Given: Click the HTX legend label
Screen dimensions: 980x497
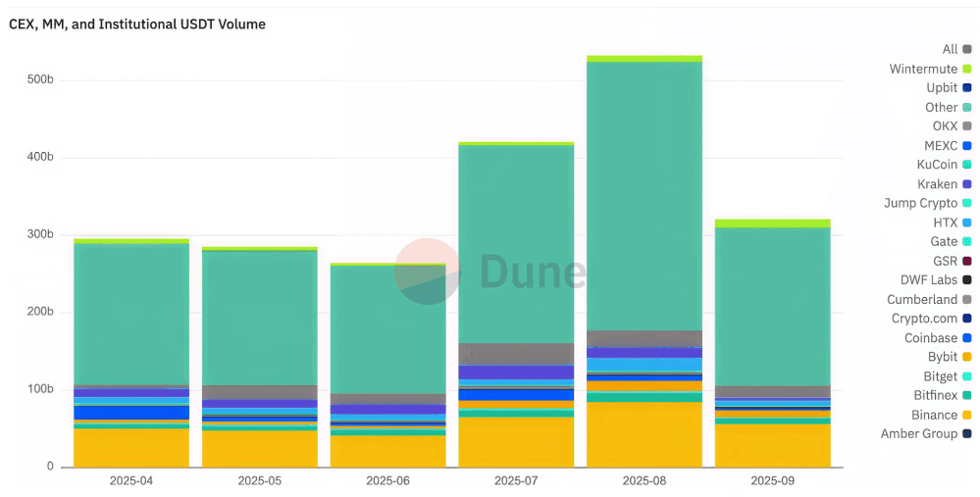Looking at the screenshot, I should (946, 223).
